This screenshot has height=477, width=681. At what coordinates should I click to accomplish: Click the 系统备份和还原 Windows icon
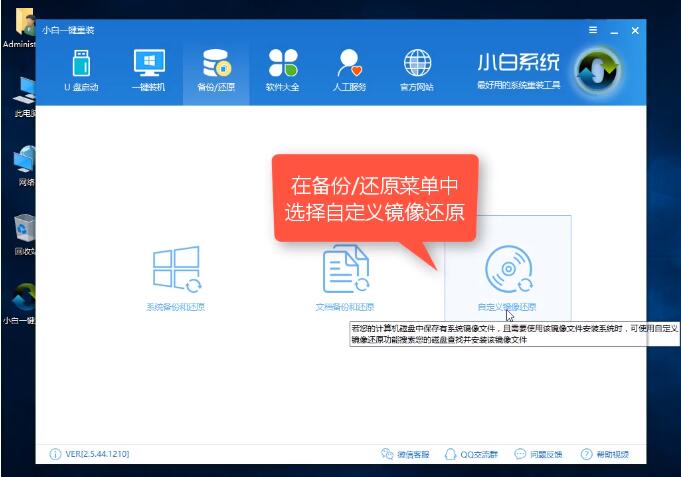coord(176,270)
